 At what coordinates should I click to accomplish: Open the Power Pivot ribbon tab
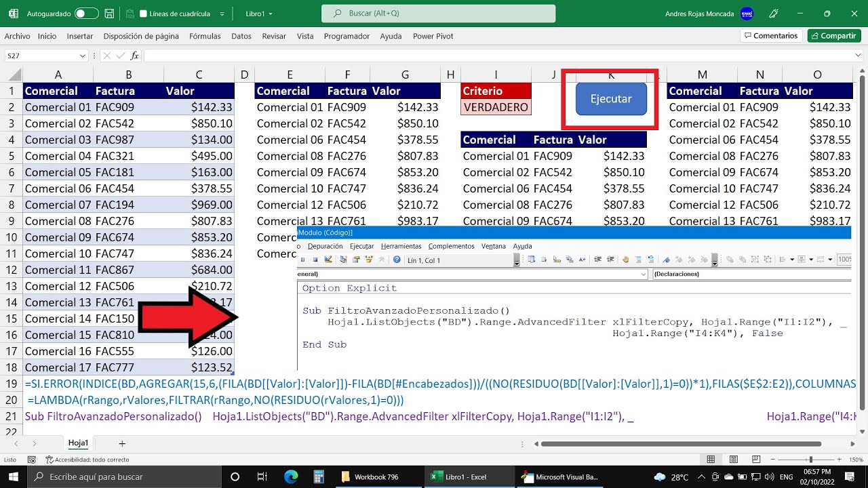point(433,36)
